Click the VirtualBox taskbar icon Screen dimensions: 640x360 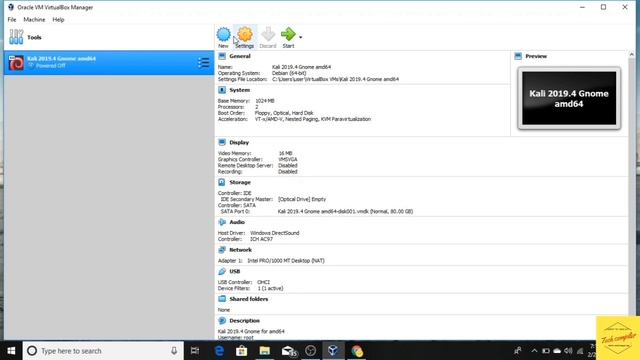[333, 351]
